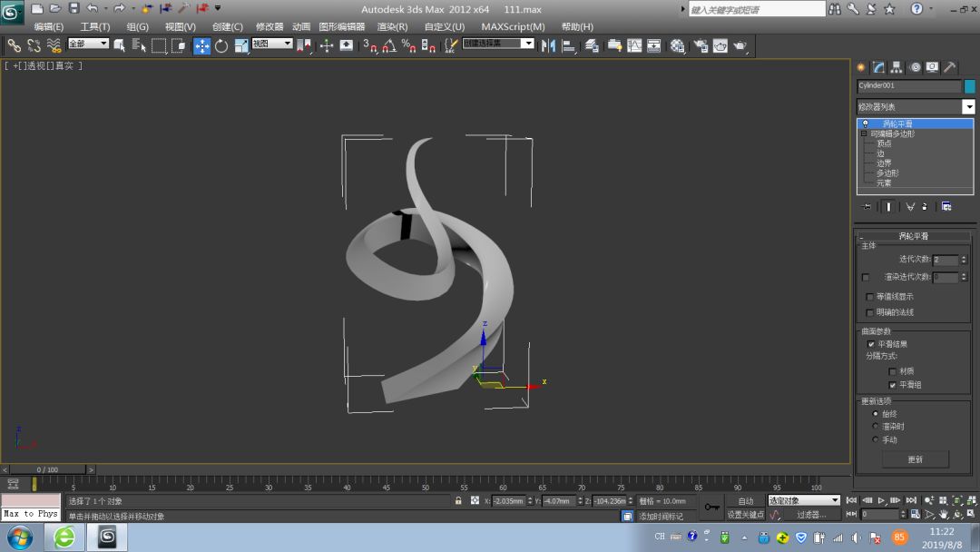Open the 编辑(E) menu
Viewport: 980px width, 552px height.
coord(49,27)
